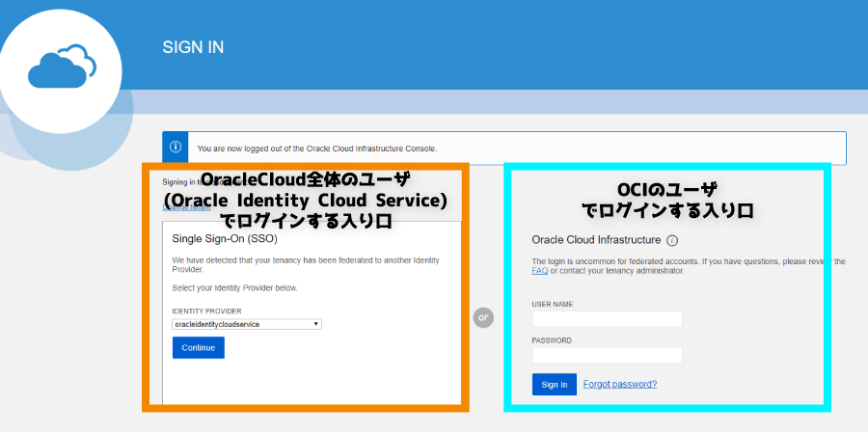Click the User Name input field
The width and height of the screenshot is (868, 433).
608,319
